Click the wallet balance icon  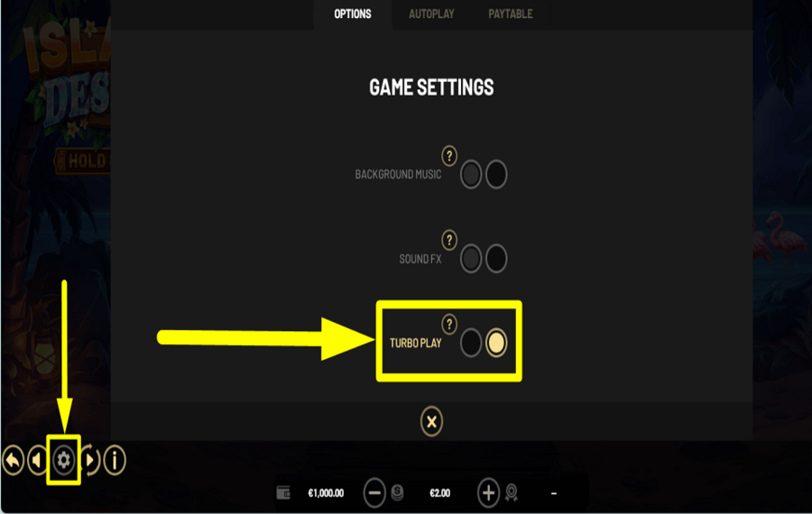point(283,492)
